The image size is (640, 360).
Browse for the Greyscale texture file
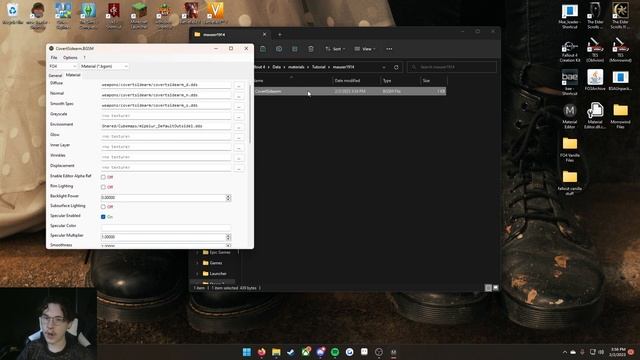coord(239,117)
